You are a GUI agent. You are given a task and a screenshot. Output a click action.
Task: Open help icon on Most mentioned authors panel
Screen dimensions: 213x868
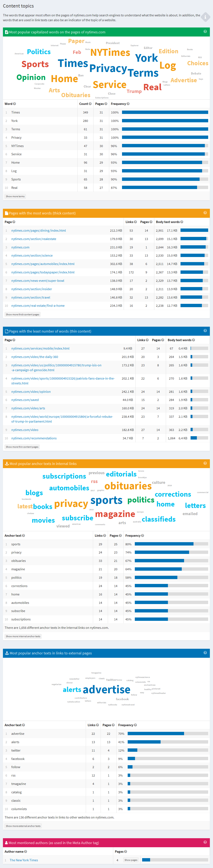205,842
